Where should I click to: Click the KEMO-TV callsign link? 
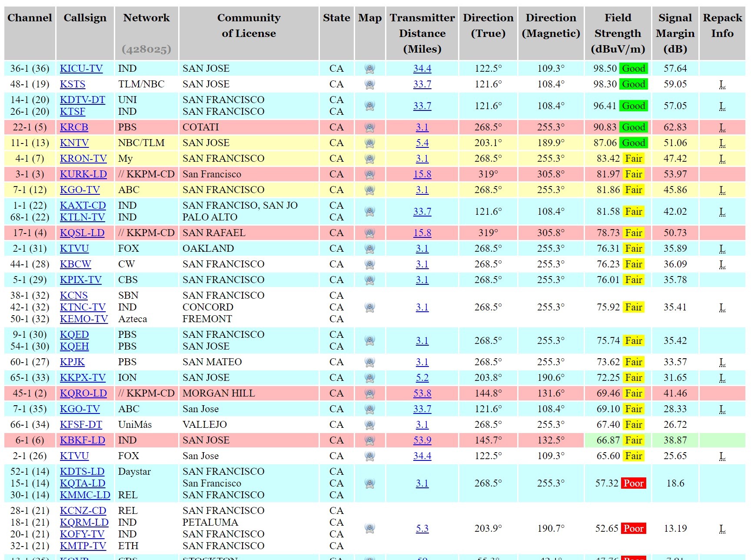(x=84, y=319)
